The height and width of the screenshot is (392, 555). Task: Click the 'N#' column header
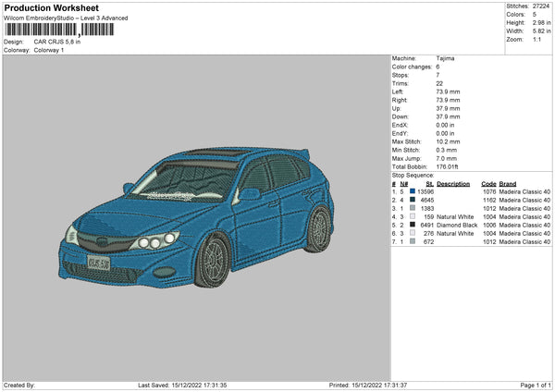point(404,184)
